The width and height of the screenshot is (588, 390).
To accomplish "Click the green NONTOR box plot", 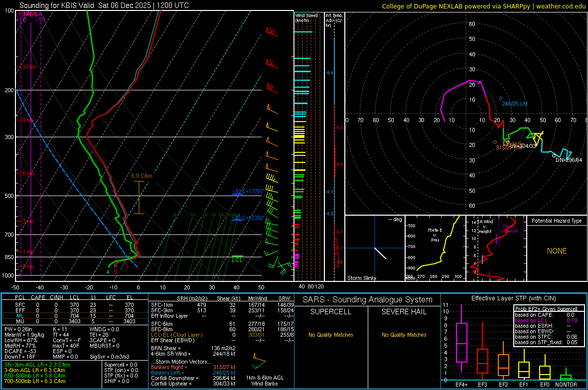I will [566, 375].
